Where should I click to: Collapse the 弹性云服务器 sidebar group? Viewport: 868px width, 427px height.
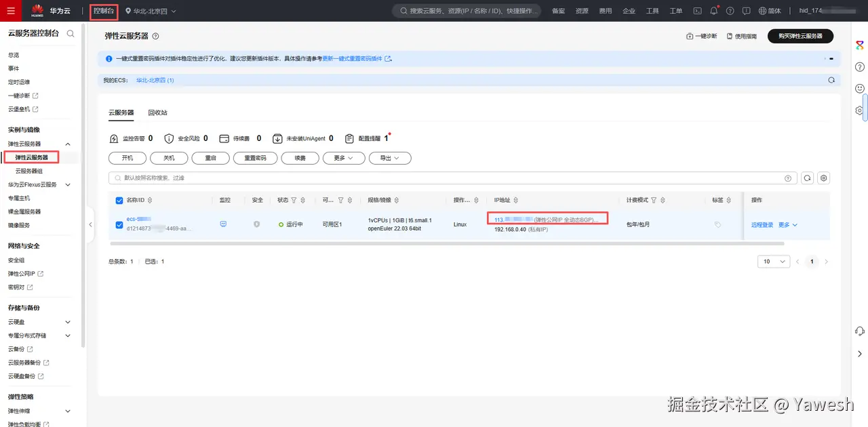pyautogui.click(x=68, y=144)
